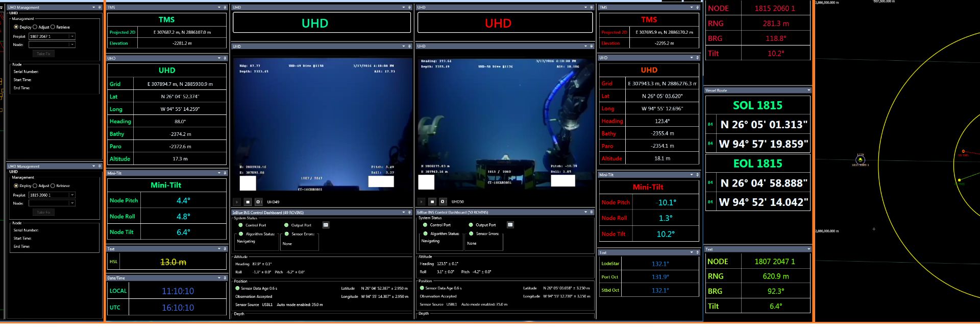Pin the left UHD video panel

tap(409, 46)
